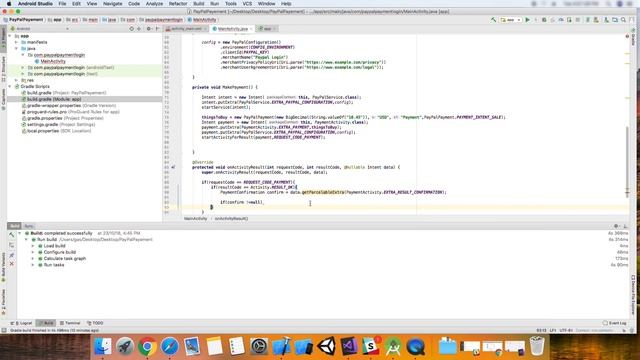The height and width of the screenshot is (360, 640).
Task: Collapse the app module tree node
Action: [10, 36]
